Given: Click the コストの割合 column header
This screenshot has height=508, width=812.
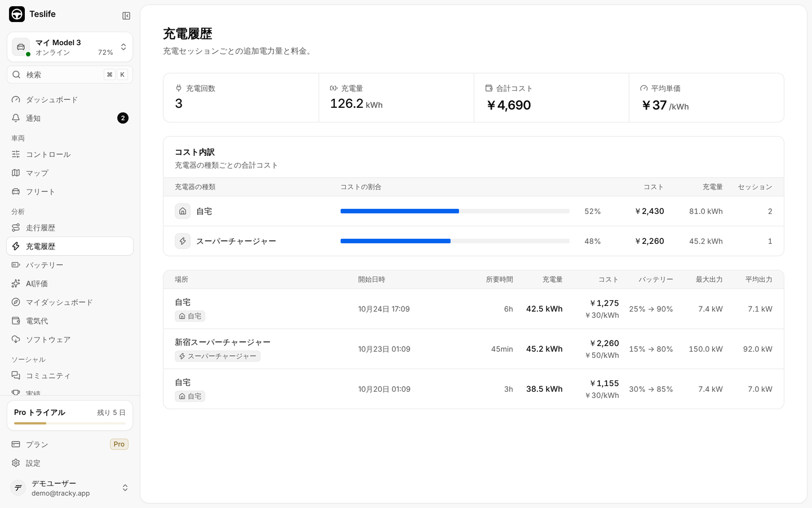Looking at the screenshot, I should 361,187.
